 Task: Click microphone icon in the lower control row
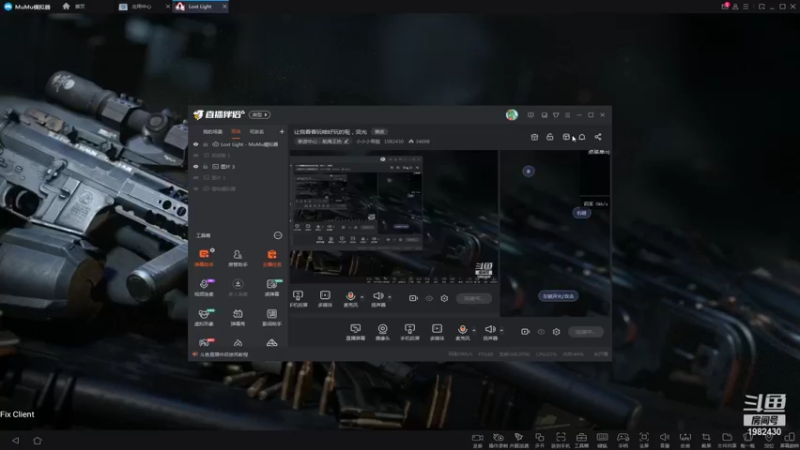[463, 332]
